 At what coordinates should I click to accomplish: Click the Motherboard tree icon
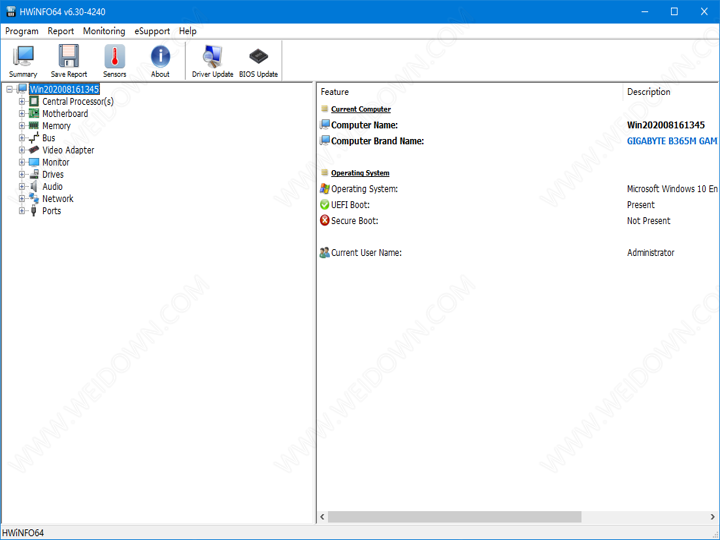click(34, 113)
